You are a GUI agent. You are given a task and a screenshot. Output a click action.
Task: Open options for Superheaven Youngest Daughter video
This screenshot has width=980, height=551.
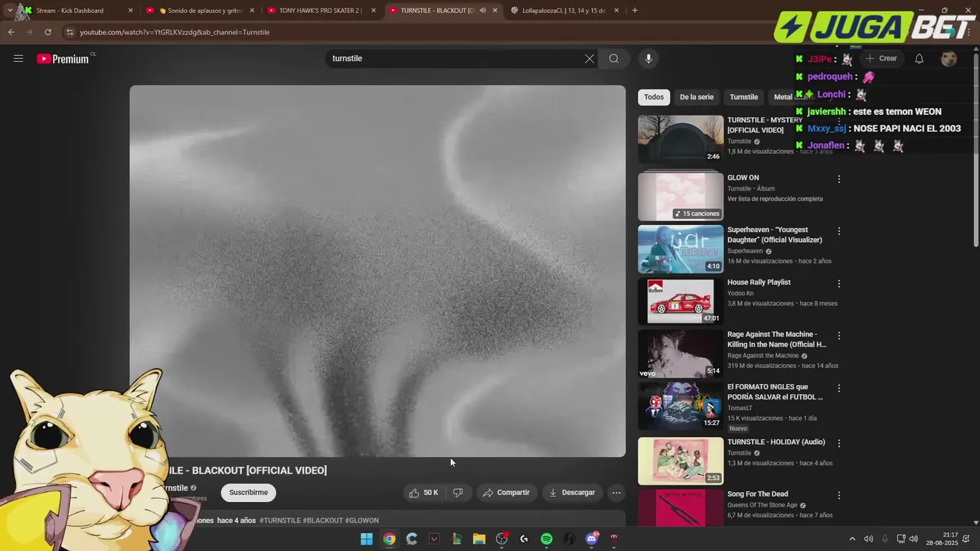839,231
